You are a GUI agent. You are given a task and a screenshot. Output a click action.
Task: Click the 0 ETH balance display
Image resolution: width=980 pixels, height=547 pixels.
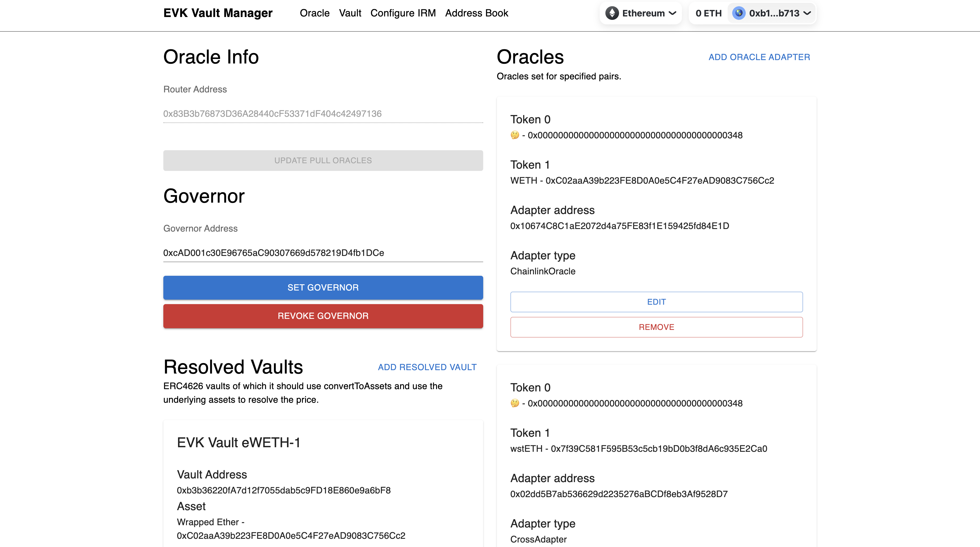pyautogui.click(x=708, y=13)
